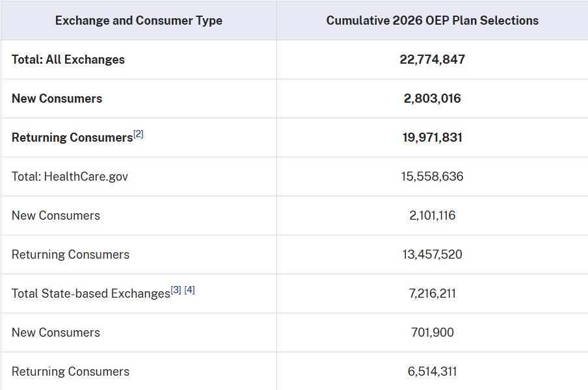This screenshot has height=390, width=588.
Task: Click the 2,101,116 value cell
Action: click(432, 216)
